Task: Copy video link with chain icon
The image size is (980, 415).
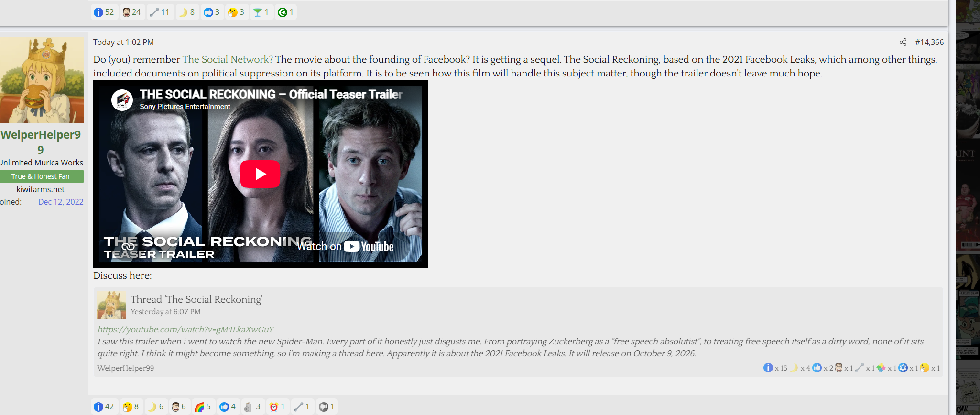Action: point(128,247)
